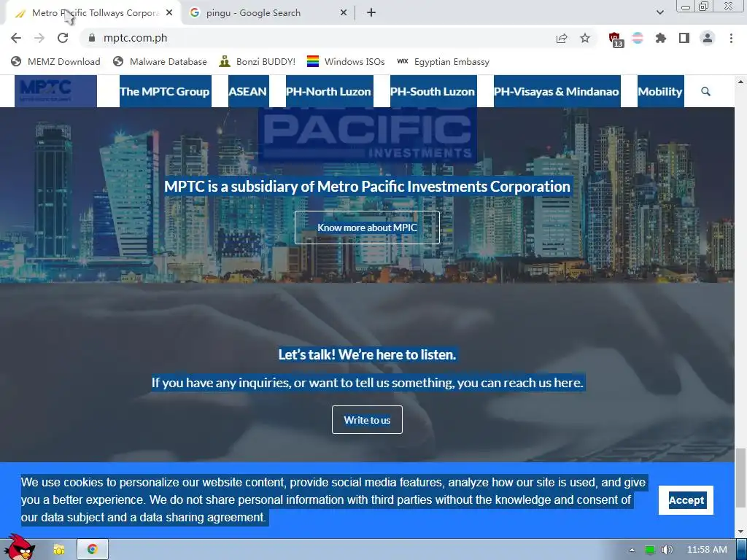Open the Malware Database bookmark

pos(160,61)
